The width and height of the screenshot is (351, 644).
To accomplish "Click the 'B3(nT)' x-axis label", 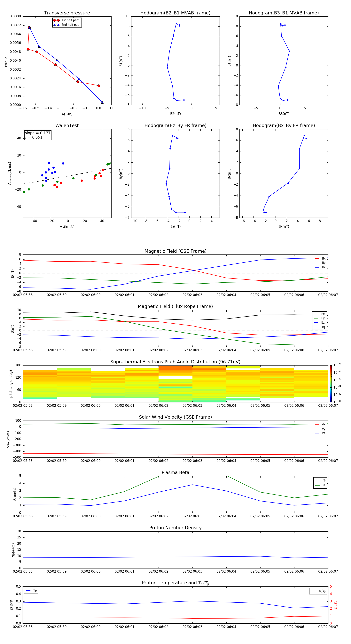I will click(284, 114).
